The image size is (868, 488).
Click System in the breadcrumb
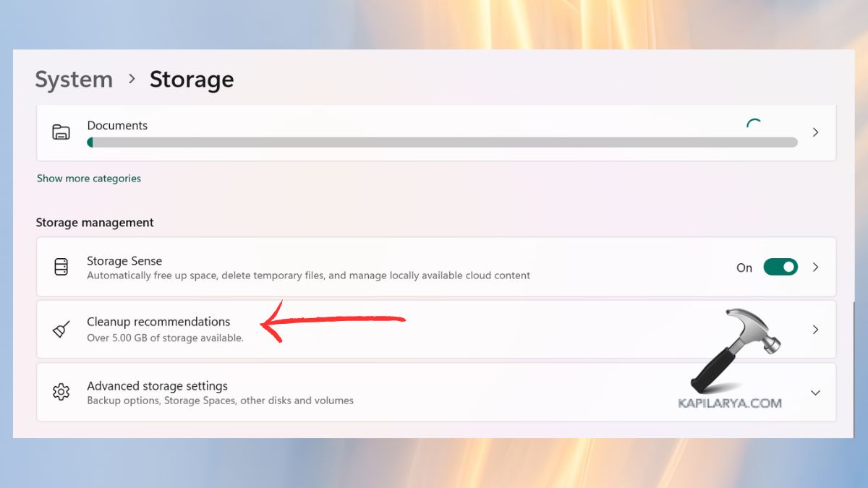73,80
